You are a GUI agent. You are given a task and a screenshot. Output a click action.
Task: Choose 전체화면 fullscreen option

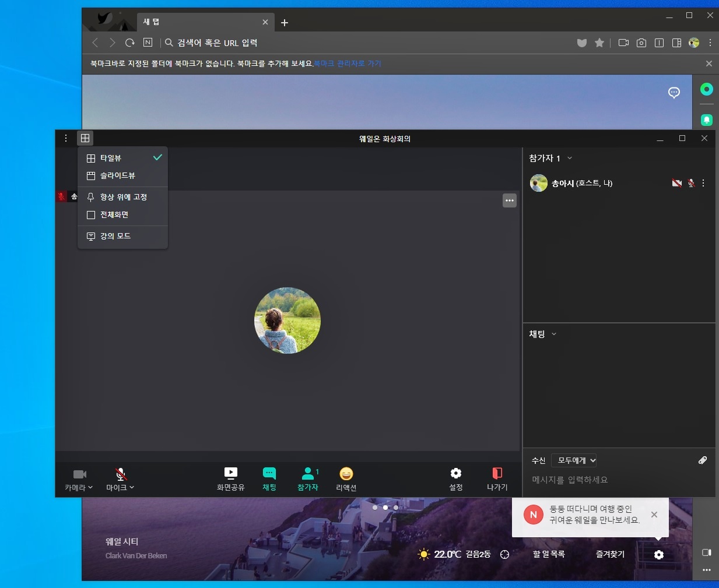pyautogui.click(x=122, y=214)
